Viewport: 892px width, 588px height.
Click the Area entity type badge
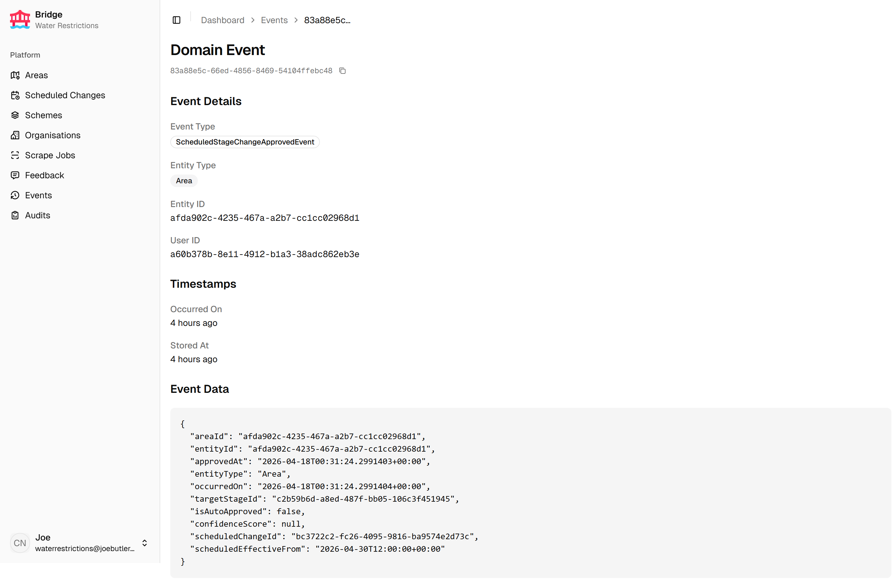click(184, 181)
